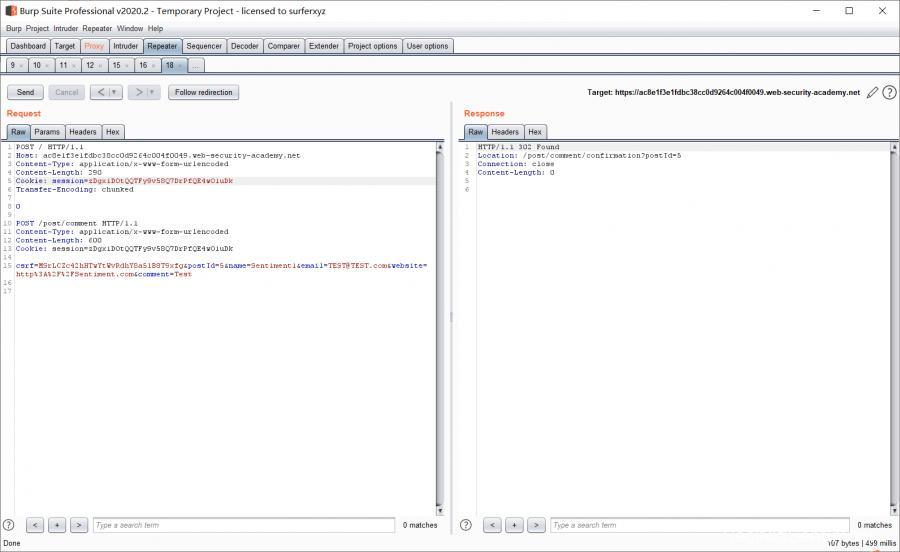Open Repeater help question mark icon

(x=889, y=92)
